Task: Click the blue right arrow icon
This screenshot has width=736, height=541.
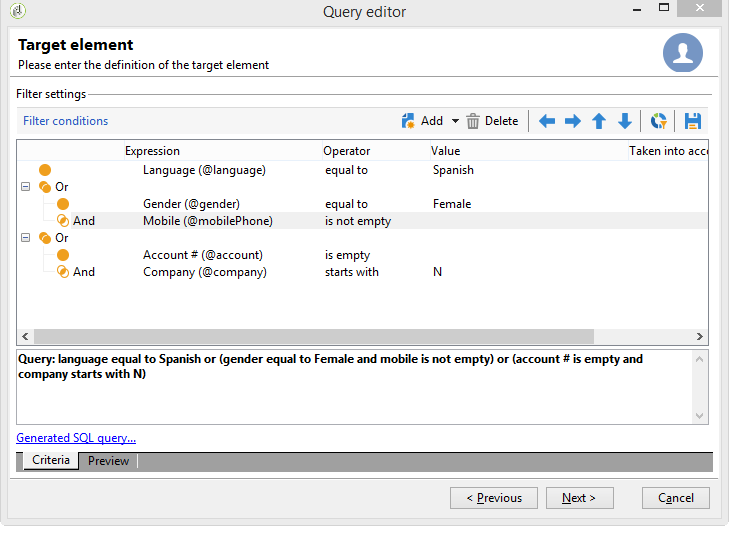Action: pos(572,121)
